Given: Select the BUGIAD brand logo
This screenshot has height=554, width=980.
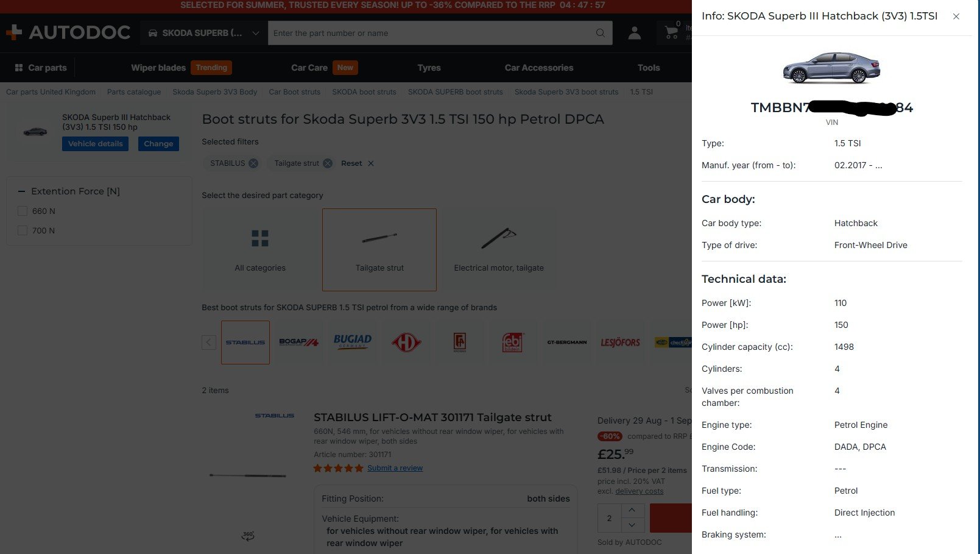Looking at the screenshot, I should 353,343.
